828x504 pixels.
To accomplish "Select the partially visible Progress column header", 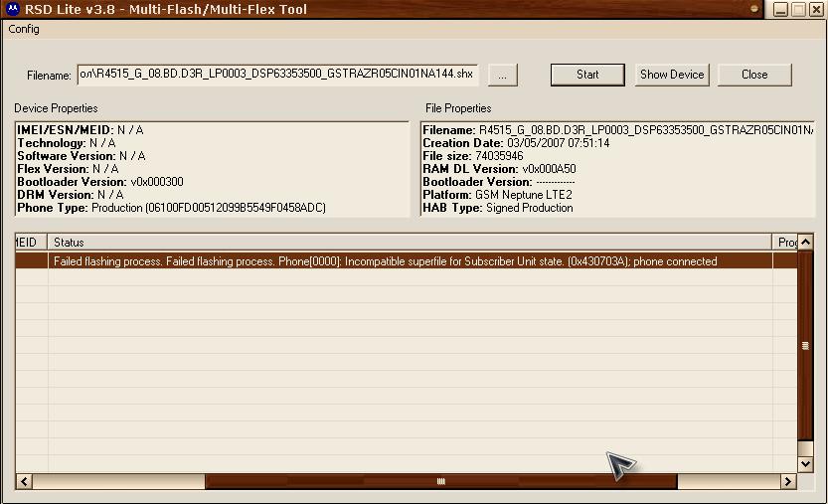I will 785,242.
